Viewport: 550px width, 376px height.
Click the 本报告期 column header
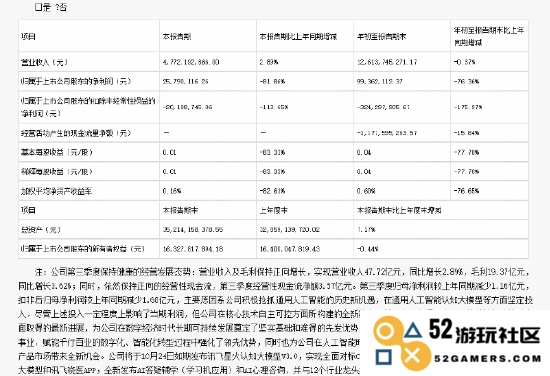(177, 36)
